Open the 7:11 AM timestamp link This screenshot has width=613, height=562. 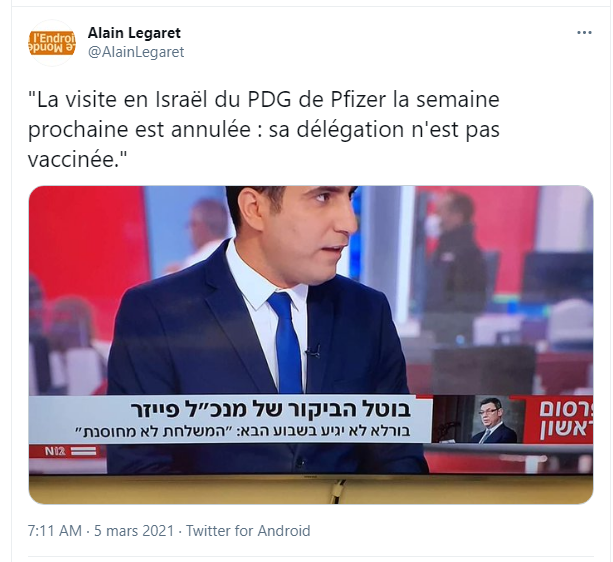pyautogui.click(x=55, y=531)
